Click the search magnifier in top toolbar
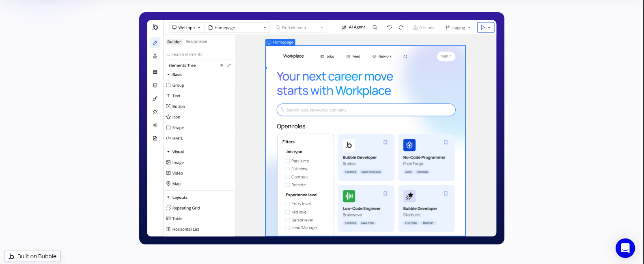Screen dimensions: 644x264 375,28
